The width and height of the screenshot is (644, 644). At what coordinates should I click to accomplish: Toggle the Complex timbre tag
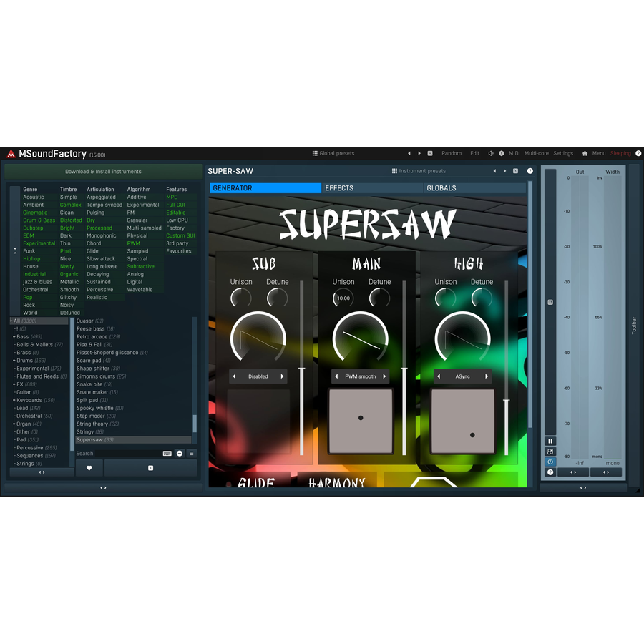coord(71,205)
